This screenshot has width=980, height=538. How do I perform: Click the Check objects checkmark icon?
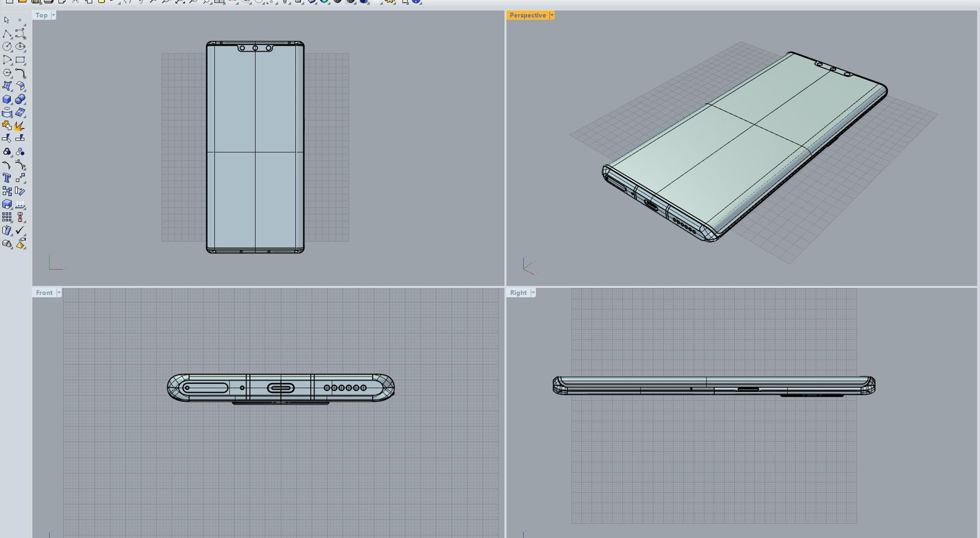tap(20, 230)
